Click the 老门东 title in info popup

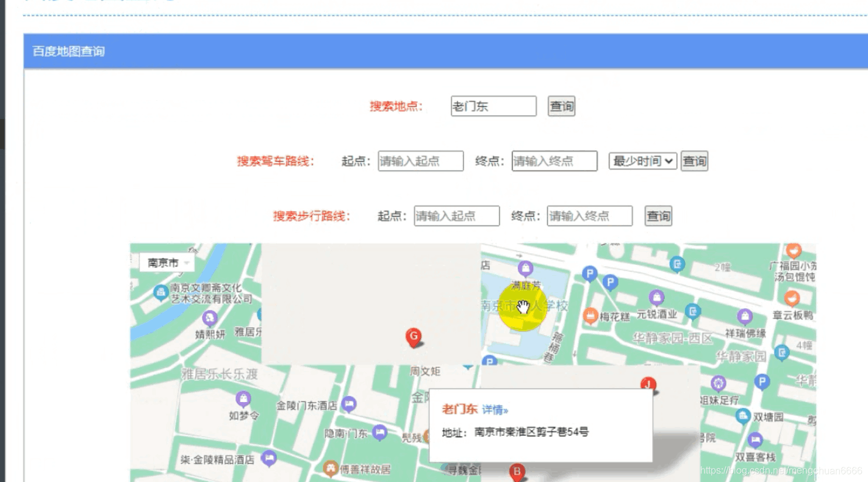[459, 409]
